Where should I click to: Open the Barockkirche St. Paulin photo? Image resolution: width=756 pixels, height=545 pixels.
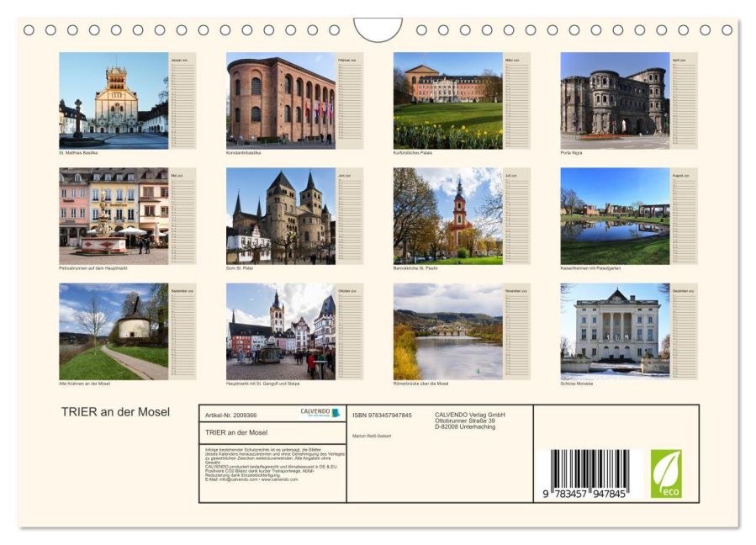[448, 216]
